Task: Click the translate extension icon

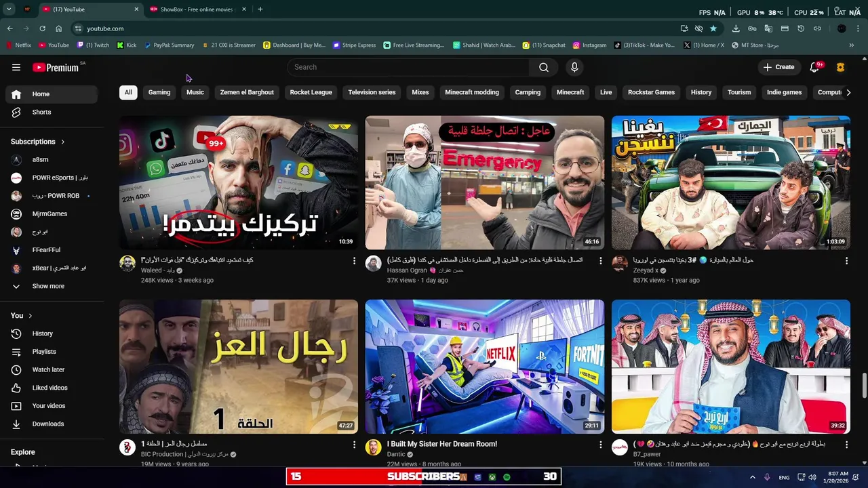Action: (x=768, y=28)
